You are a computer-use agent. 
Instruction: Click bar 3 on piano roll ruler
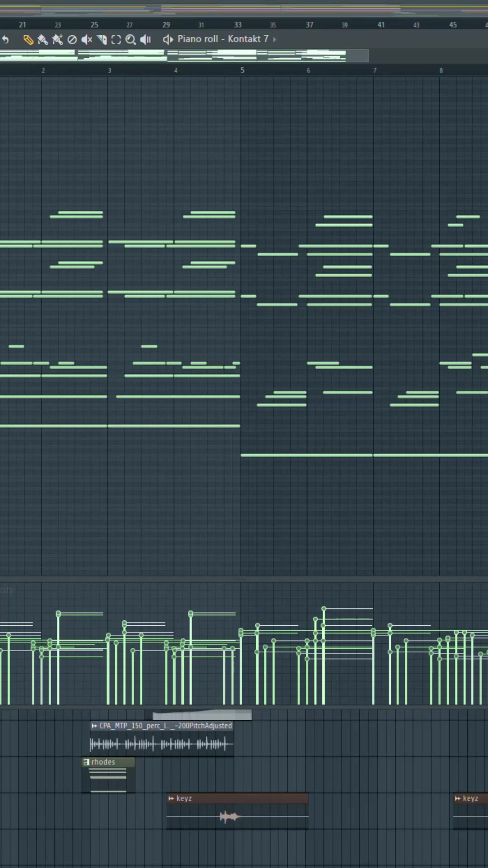[109, 71]
